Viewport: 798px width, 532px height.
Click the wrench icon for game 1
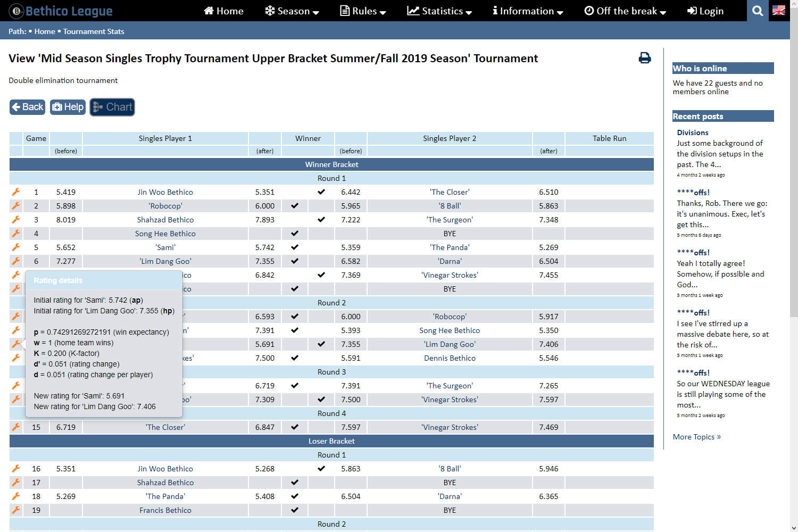pos(16,192)
